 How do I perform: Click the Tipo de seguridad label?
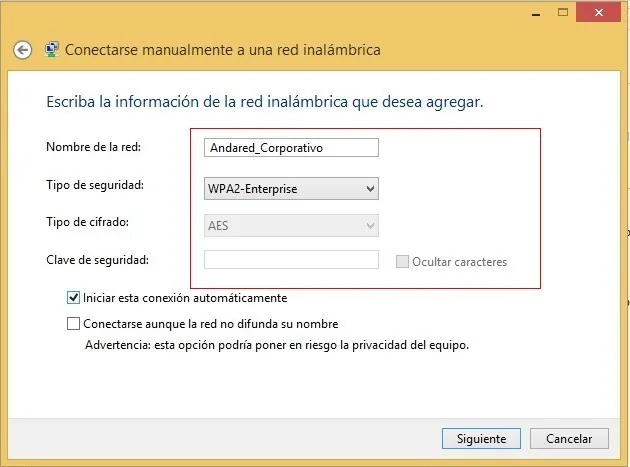point(95,185)
